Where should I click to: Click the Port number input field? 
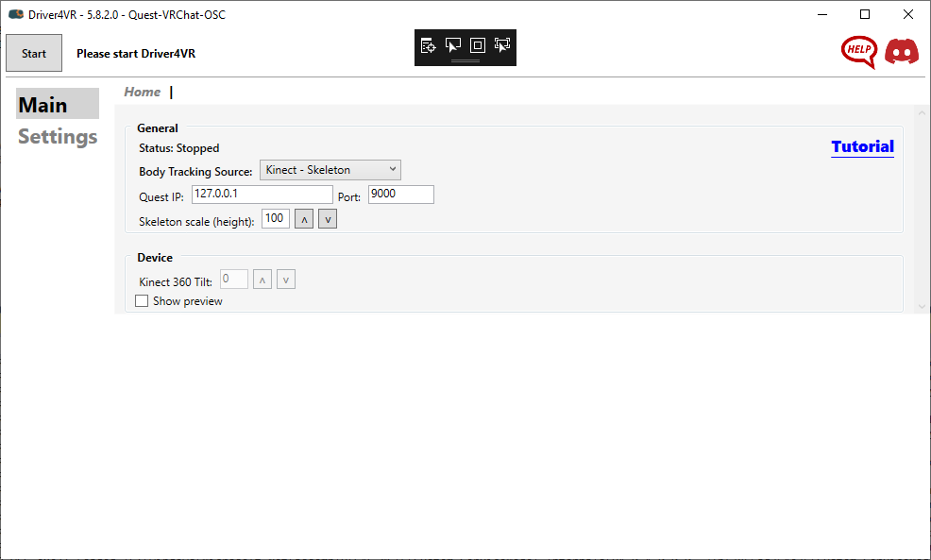400,195
